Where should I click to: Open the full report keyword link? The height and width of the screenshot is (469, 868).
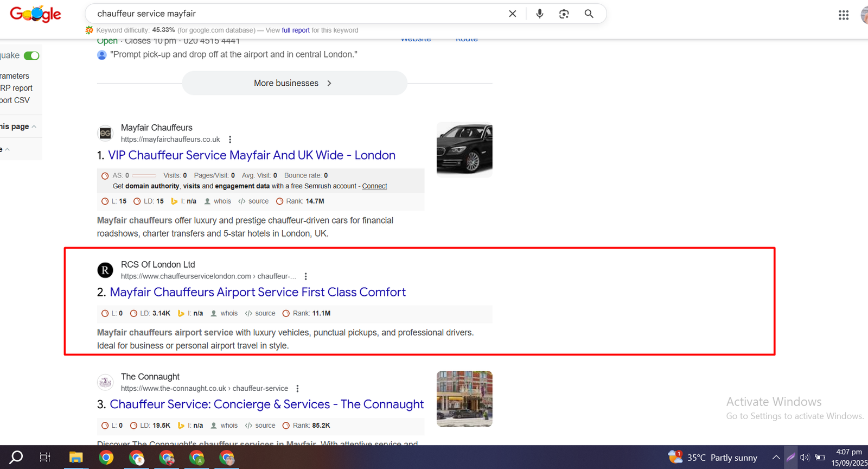(296, 30)
